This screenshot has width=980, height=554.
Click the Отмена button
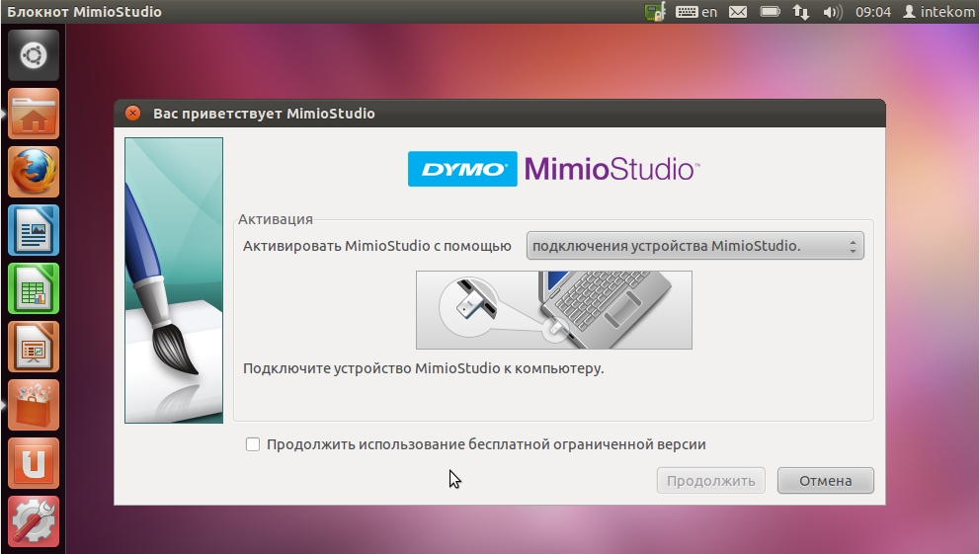(826, 481)
